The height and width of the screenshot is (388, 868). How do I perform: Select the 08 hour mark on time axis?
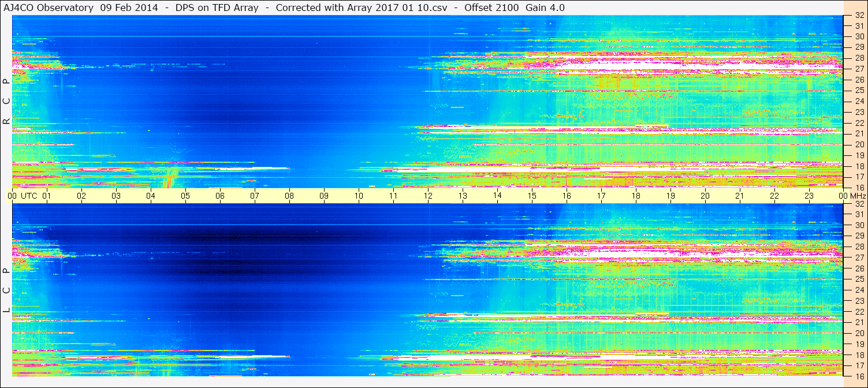click(x=289, y=196)
